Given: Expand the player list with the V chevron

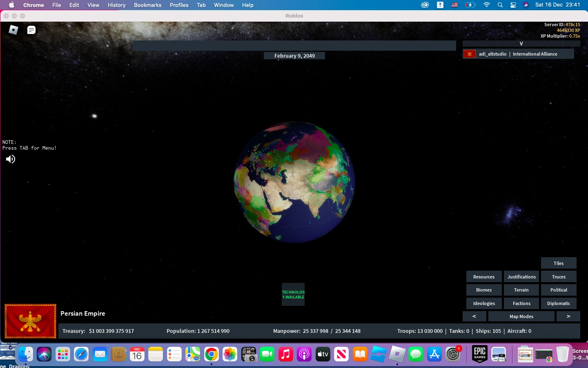Looking at the screenshot, I should 521,43.
